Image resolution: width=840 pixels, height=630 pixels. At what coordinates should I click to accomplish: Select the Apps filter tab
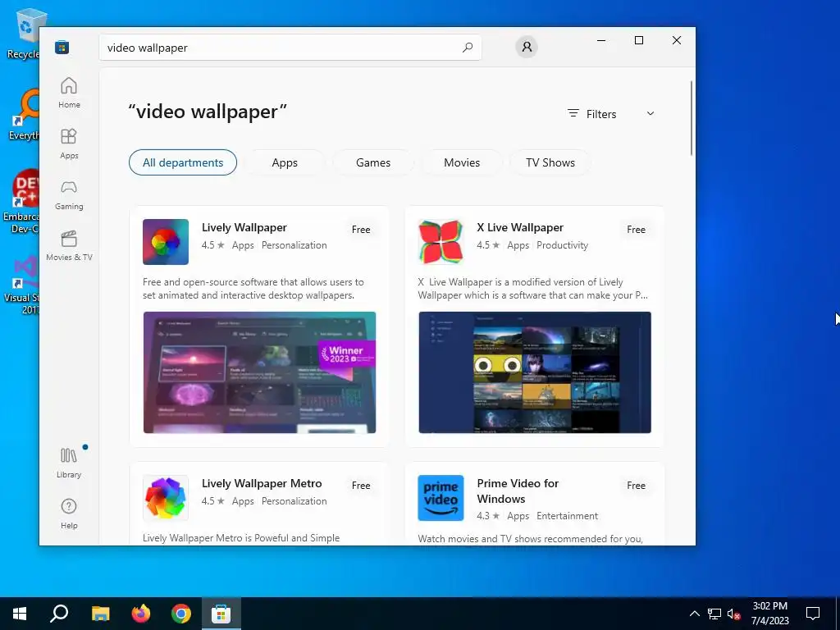285,162
